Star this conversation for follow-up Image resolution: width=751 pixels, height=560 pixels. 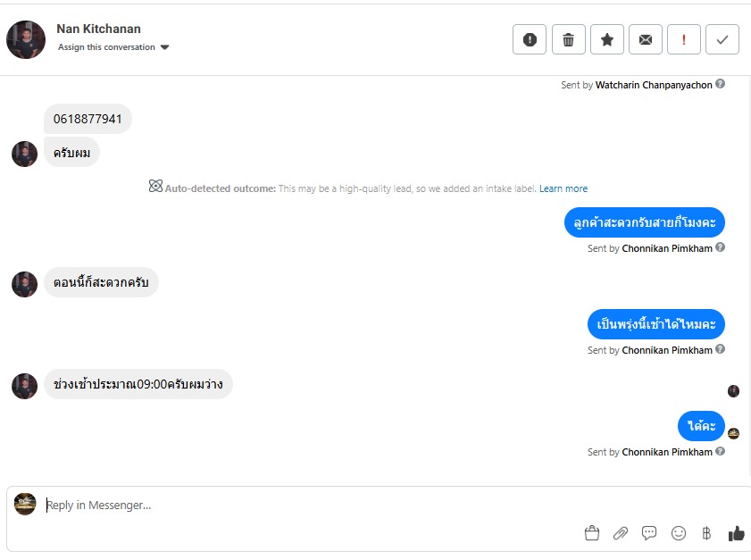click(607, 39)
